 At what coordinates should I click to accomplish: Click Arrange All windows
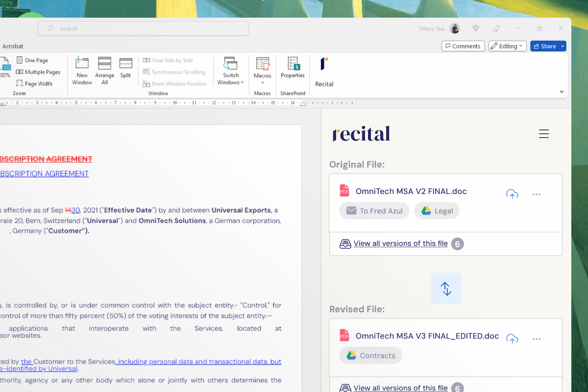pyautogui.click(x=104, y=71)
